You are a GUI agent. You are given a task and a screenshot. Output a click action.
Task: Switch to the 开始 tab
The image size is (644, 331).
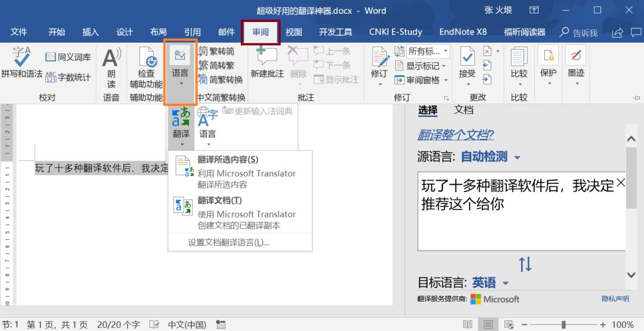[x=57, y=32]
